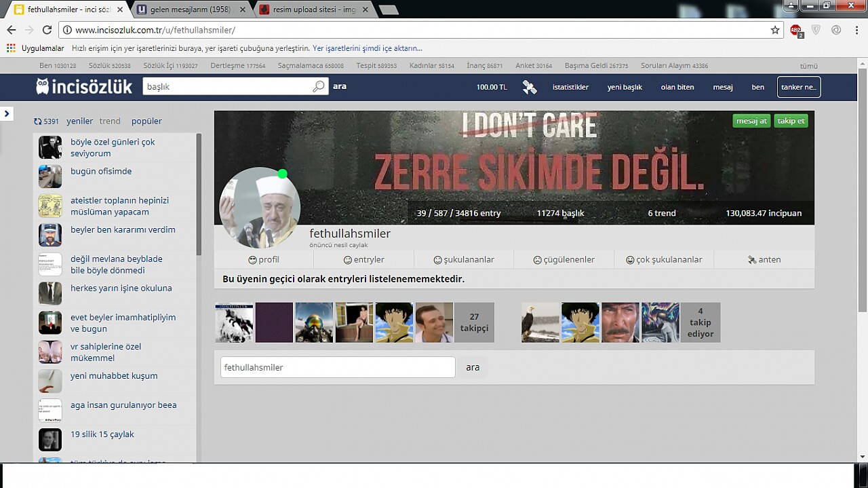This screenshot has height=488, width=868.
Task: Click the eagle follower avatar
Action: click(x=540, y=322)
